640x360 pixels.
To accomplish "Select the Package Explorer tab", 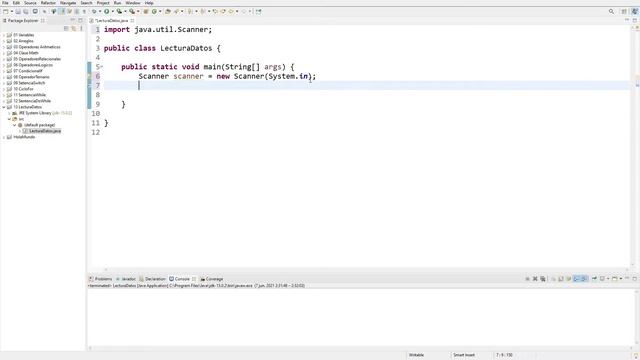I will click(23, 20).
